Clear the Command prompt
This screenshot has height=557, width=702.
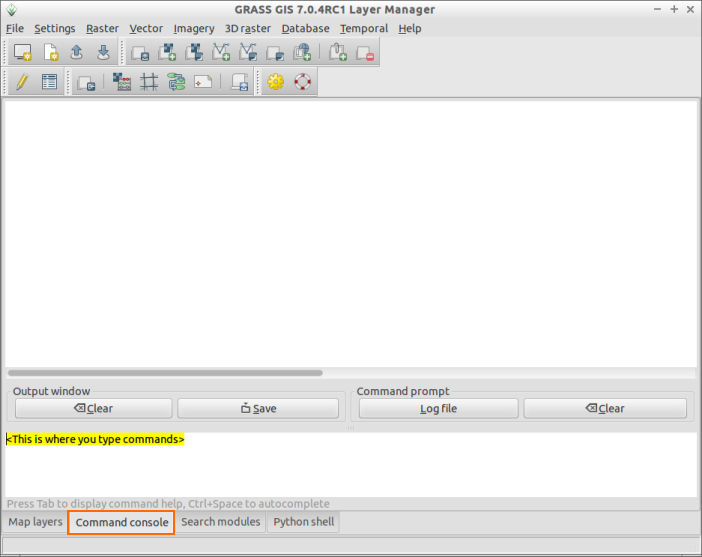[605, 408]
